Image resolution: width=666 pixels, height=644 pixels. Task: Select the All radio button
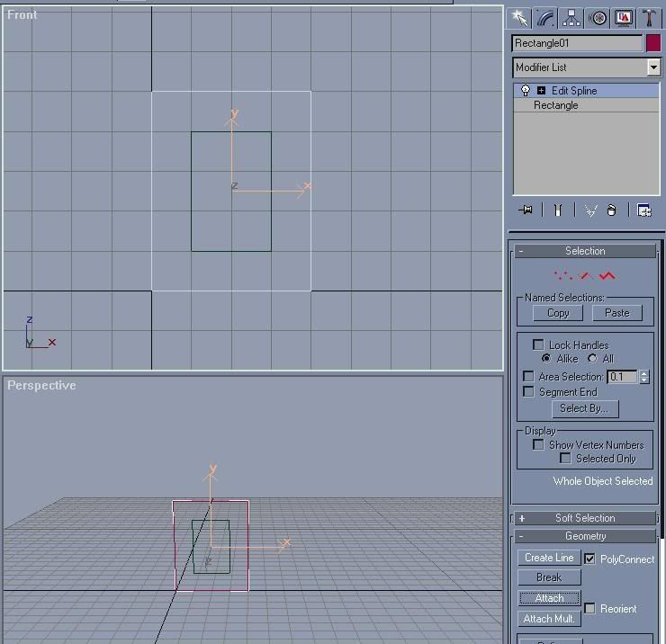[592, 359]
